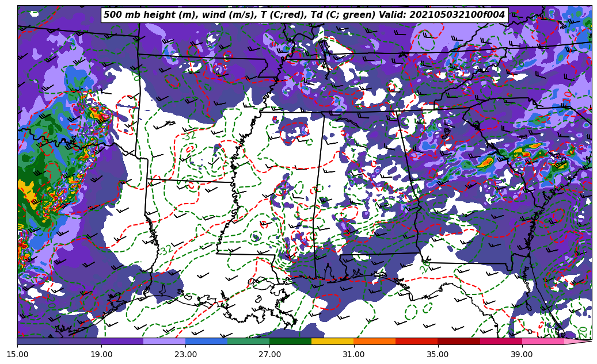Select the dark green colorbar segment
Screen dimensions: 597x364
click(x=290, y=341)
